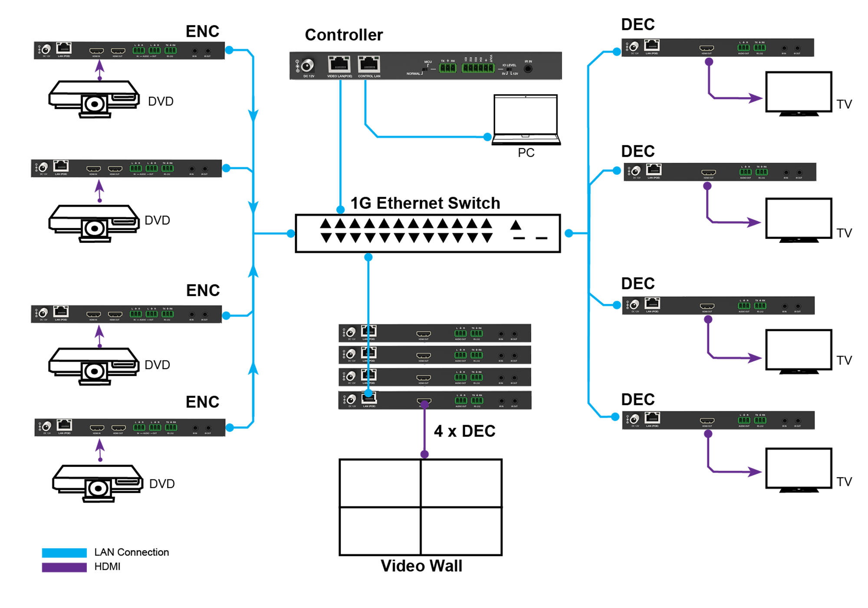Select the upper-left panel of the Video Wall

(x=380, y=483)
